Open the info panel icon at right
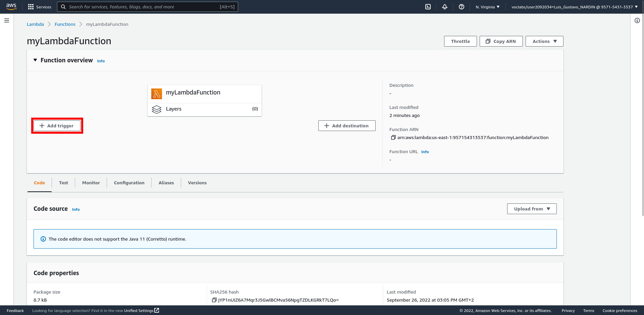 pyautogui.click(x=637, y=20)
